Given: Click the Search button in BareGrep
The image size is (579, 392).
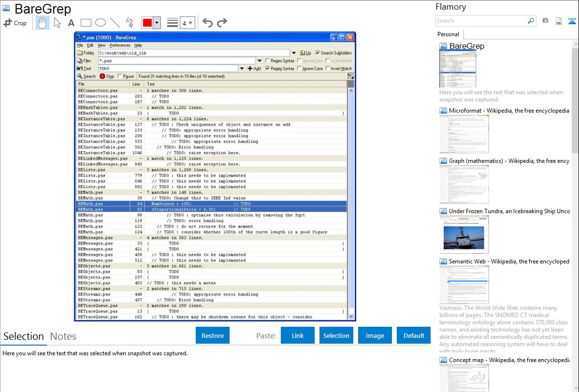Looking at the screenshot, I should 87,76.
